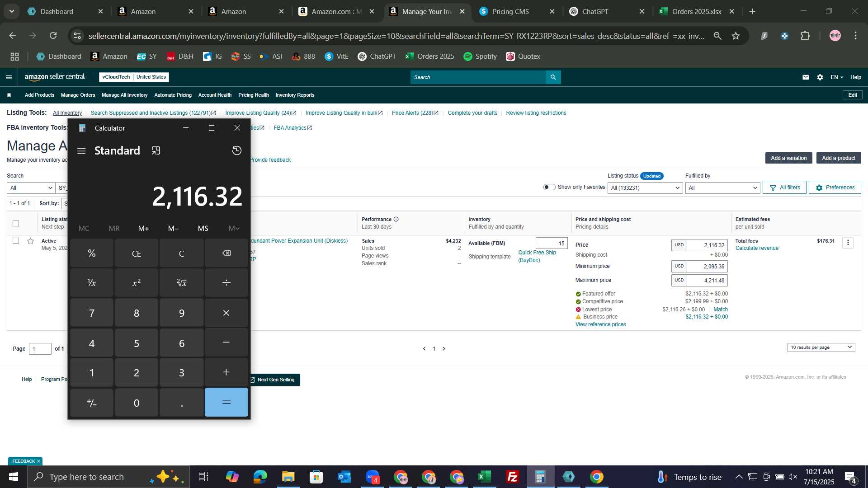868x488 pixels.
Task: Open the All filters button
Action: click(x=784, y=188)
